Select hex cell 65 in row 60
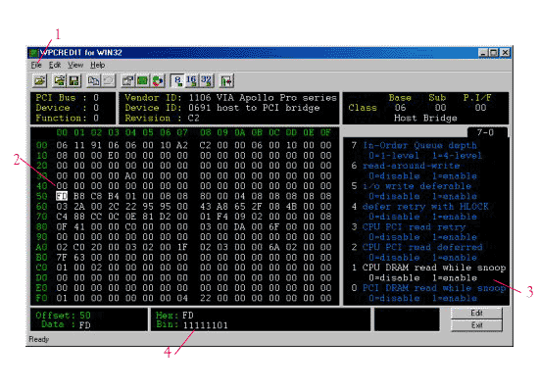The height and width of the screenshot is (392, 539). [x=239, y=207]
